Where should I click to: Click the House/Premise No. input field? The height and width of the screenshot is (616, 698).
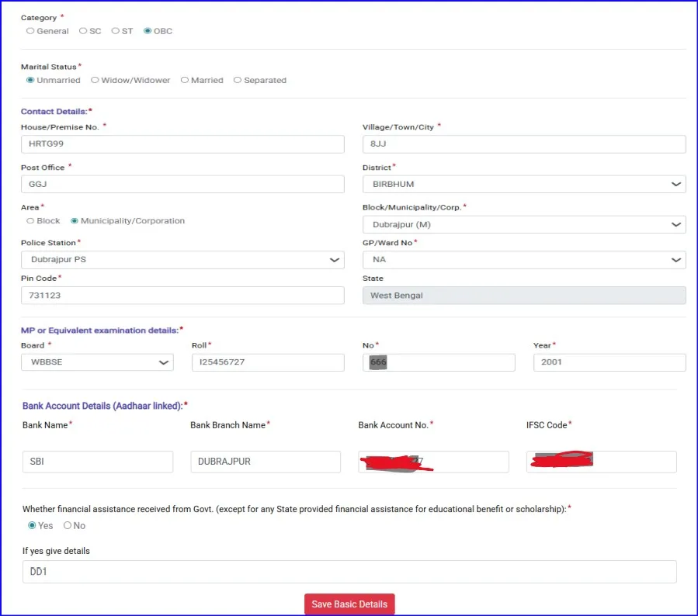[x=182, y=144]
